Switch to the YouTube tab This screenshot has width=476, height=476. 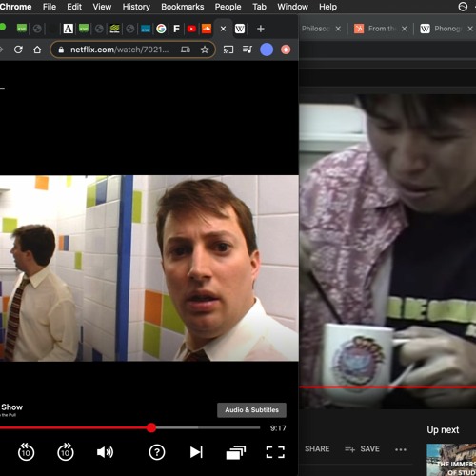191,29
